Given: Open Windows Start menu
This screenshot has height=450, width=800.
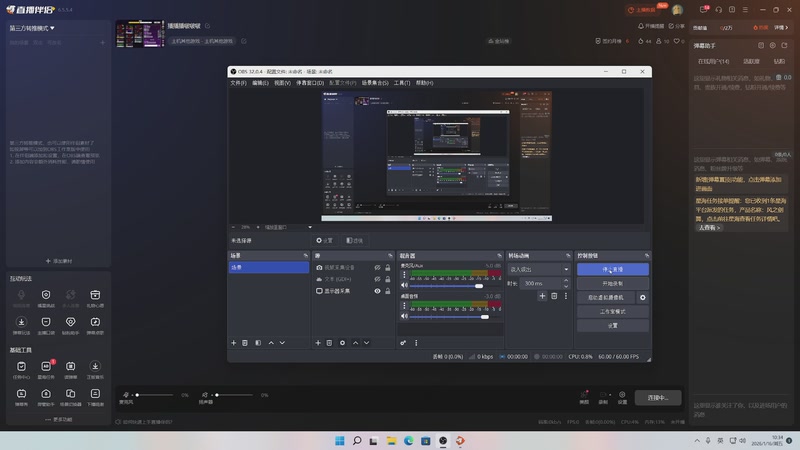Looking at the screenshot, I should pyautogui.click(x=340, y=441).
